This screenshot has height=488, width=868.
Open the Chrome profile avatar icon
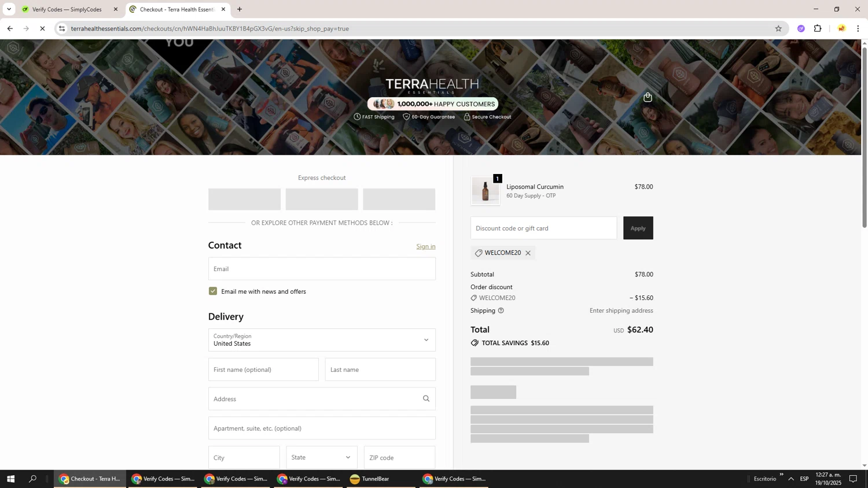(841, 28)
